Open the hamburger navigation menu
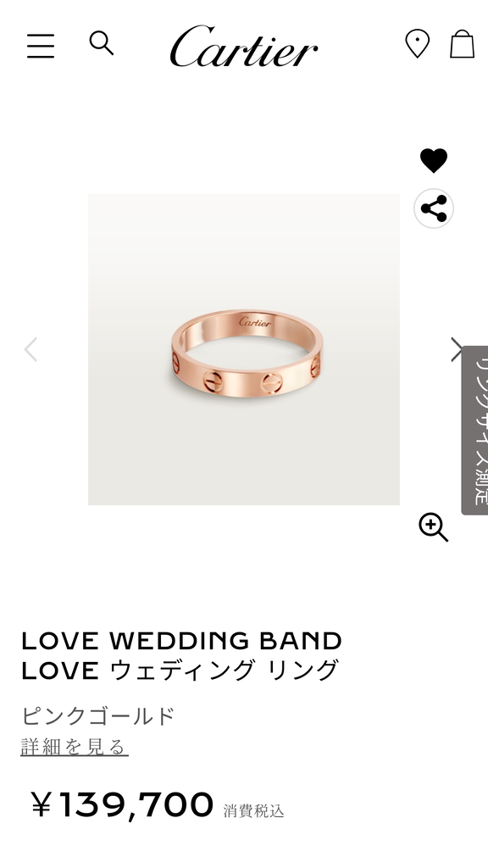 pos(41,46)
